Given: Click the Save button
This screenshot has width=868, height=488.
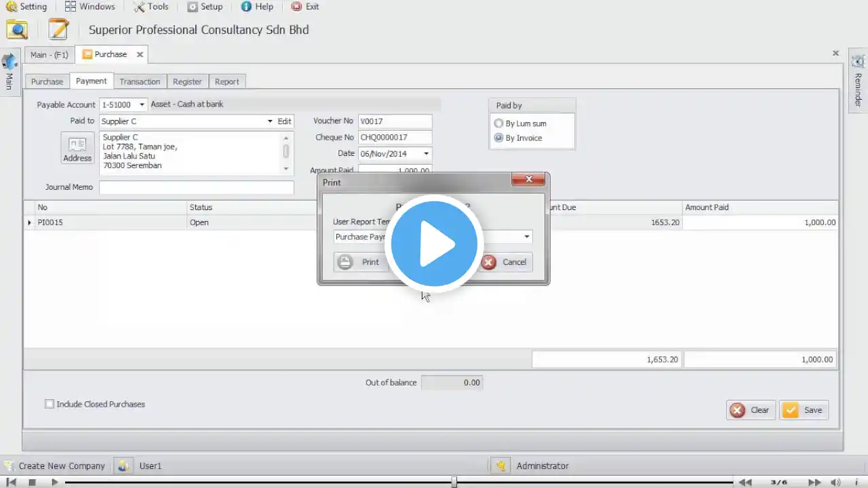Looking at the screenshot, I should pyautogui.click(x=804, y=410).
